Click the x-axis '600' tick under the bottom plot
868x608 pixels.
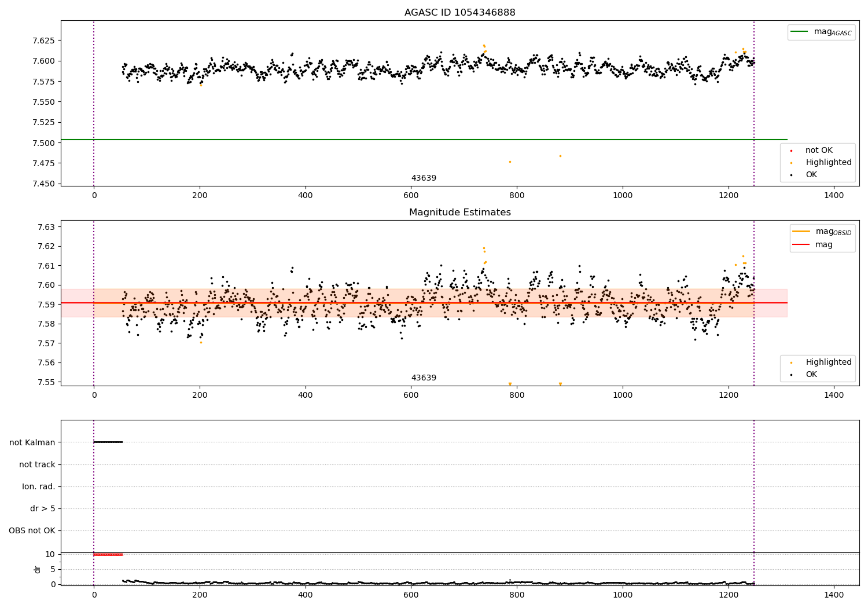[411, 595]
